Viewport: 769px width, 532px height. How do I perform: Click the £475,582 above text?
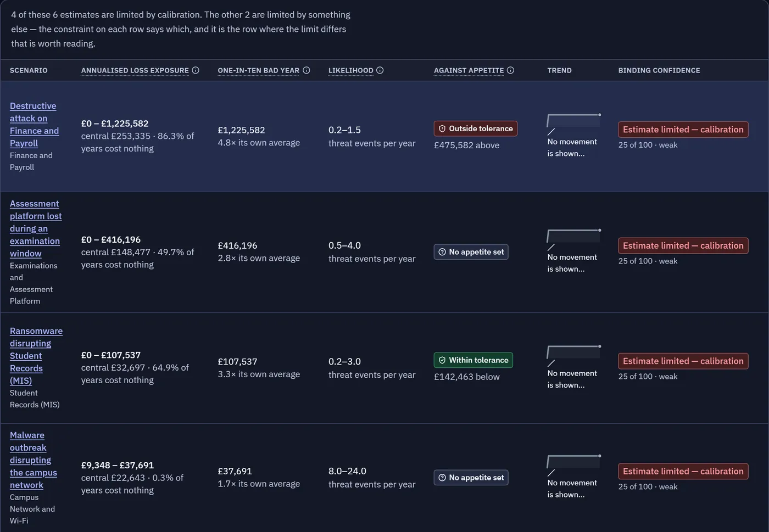(467, 145)
